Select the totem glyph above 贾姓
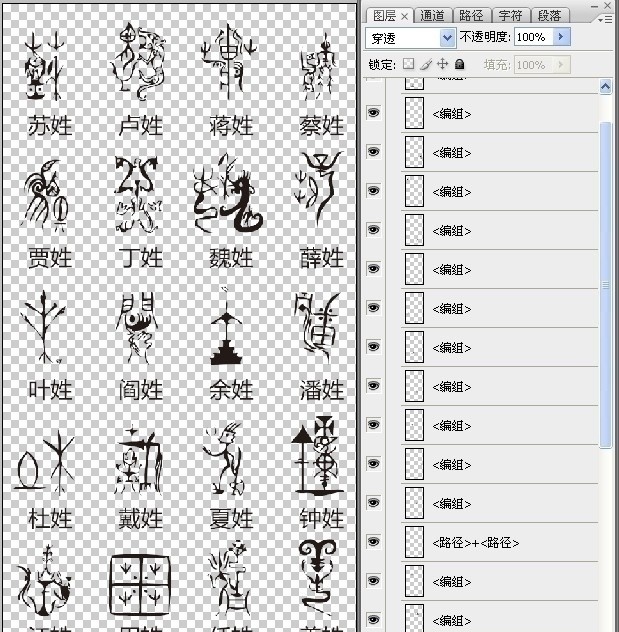Screen dimensions: 619x632 46,195
